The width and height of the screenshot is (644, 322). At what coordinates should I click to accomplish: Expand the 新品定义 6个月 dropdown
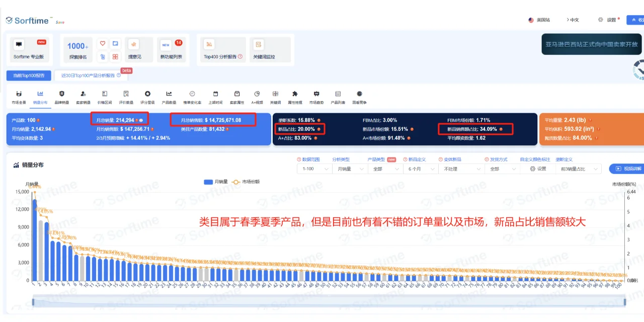tap(421, 169)
